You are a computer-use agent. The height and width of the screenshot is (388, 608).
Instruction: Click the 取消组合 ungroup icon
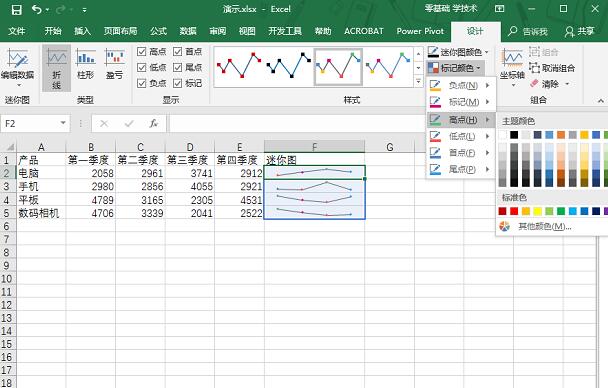tap(534, 68)
